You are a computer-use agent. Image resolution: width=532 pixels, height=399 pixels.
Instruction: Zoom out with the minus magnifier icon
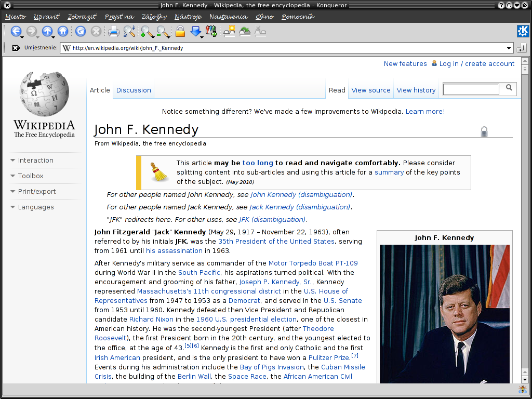click(163, 32)
